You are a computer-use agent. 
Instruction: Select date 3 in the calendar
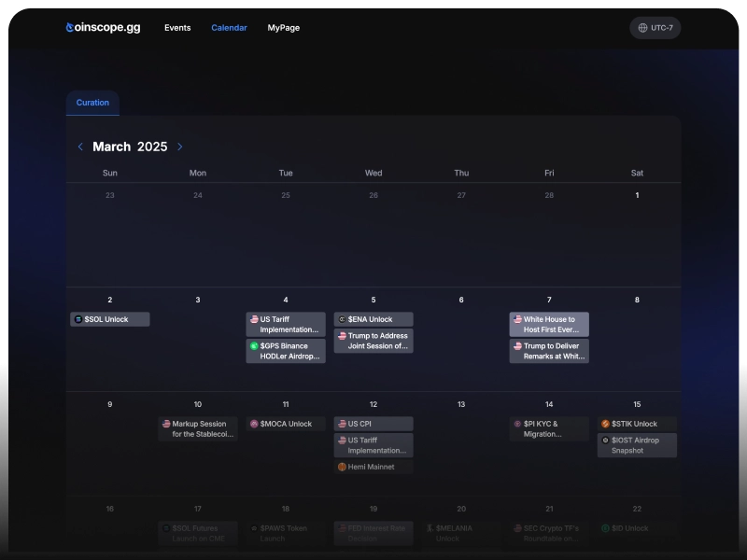198,300
